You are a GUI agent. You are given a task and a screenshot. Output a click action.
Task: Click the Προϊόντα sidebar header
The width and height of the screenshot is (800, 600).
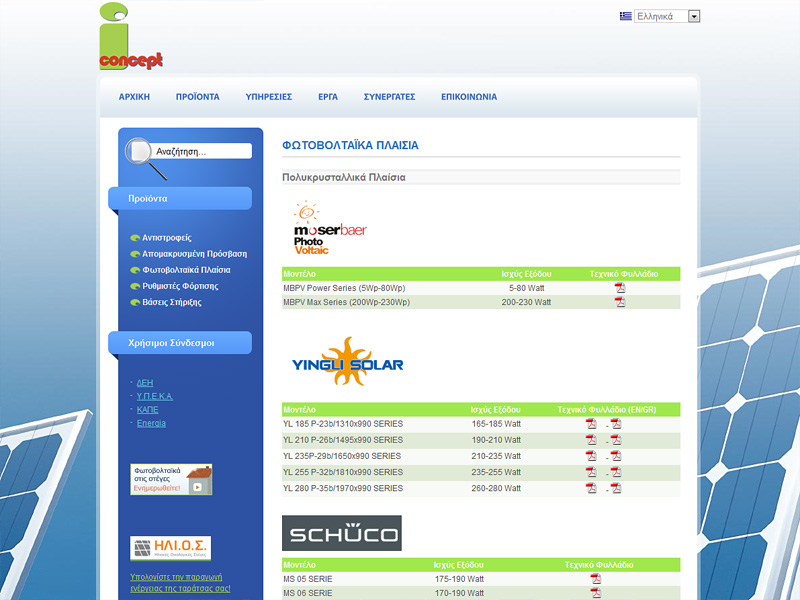tap(180, 198)
